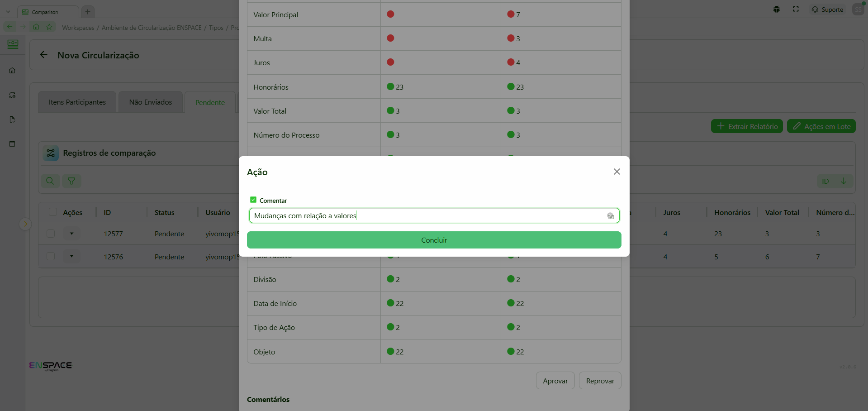Click the home icon in sidebar
This screenshot has height=411, width=868.
point(12,71)
